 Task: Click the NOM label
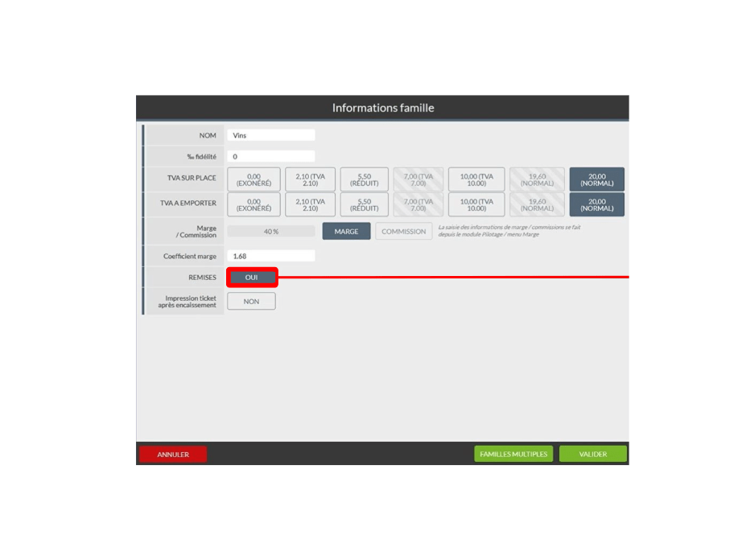[208, 135]
